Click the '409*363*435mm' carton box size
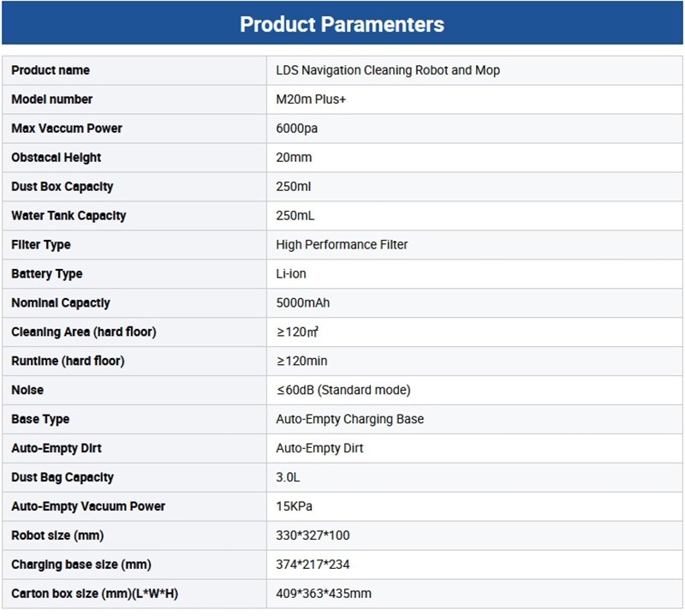685x616 pixels. tap(324, 594)
